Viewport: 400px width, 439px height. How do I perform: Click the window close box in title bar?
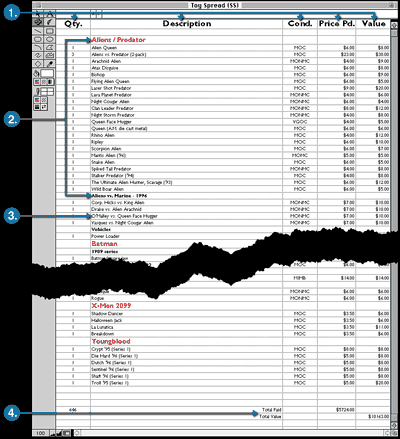(37, 5)
